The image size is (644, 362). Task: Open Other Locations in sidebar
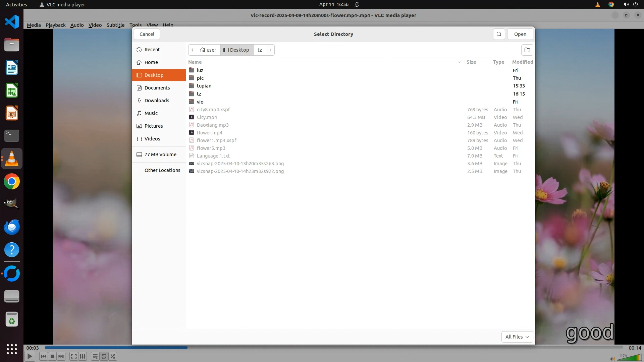click(x=162, y=170)
